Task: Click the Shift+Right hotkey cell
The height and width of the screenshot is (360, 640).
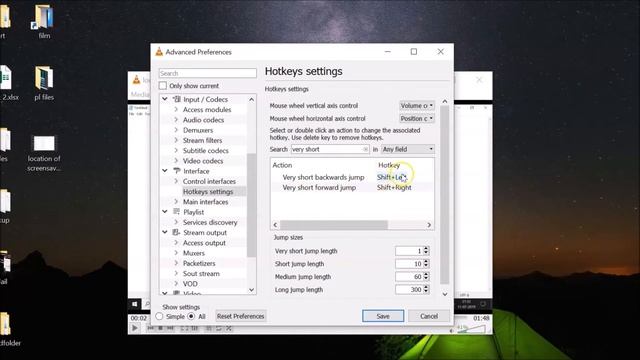Action: 394,187
